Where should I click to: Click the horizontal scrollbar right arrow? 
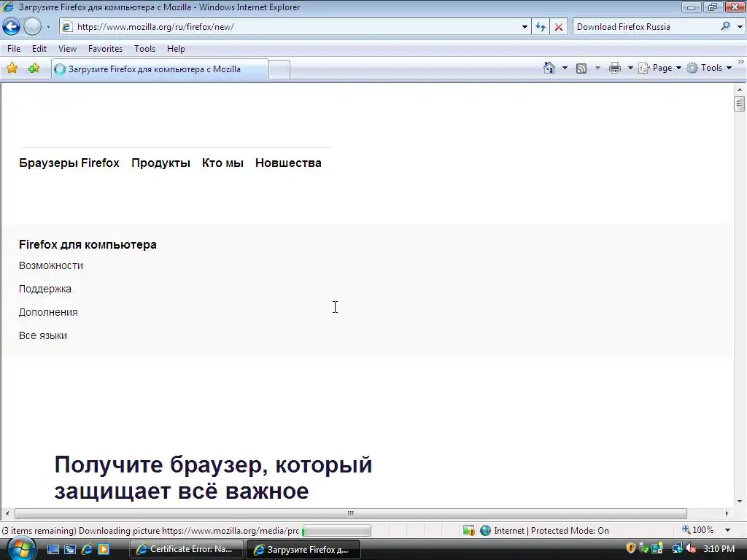(727, 513)
